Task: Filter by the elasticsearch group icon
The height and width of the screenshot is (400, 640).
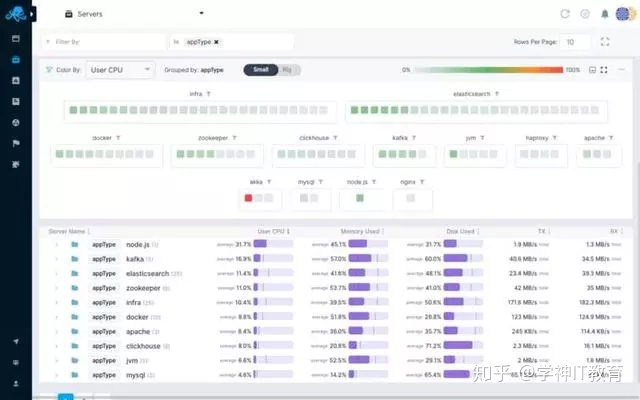Action: 497,94
